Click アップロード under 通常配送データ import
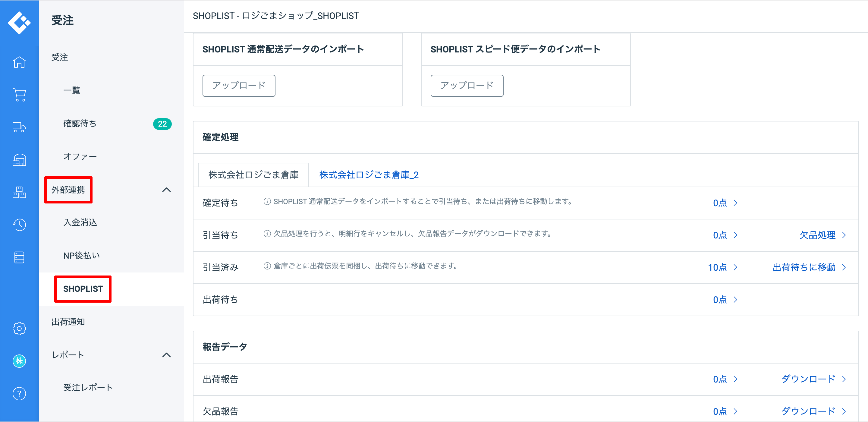Viewport: 868px width, 422px height. pos(239,86)
